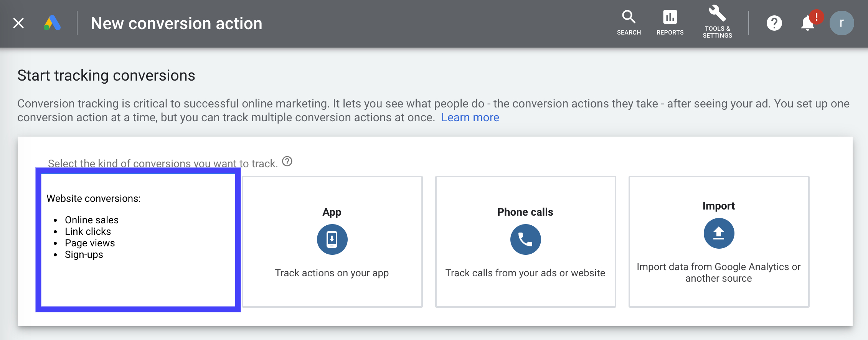Open the account avatar labeled r
868x340 pixels.
pos(842,23)
